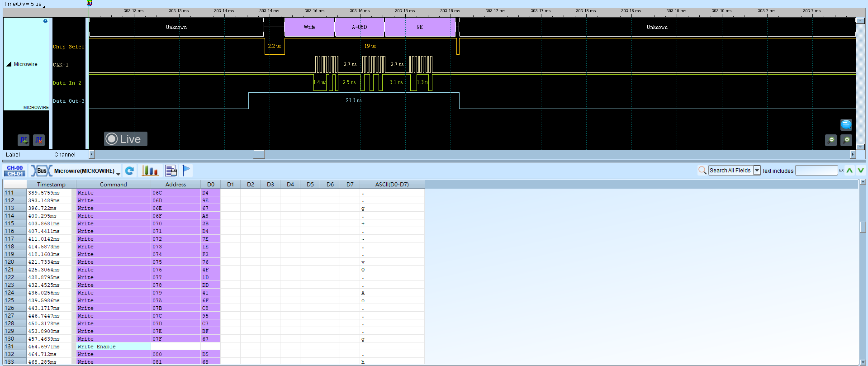Click the add channel waveform icon
The height and width of the screenshot is (366, 868).
[x=24, y=140]
